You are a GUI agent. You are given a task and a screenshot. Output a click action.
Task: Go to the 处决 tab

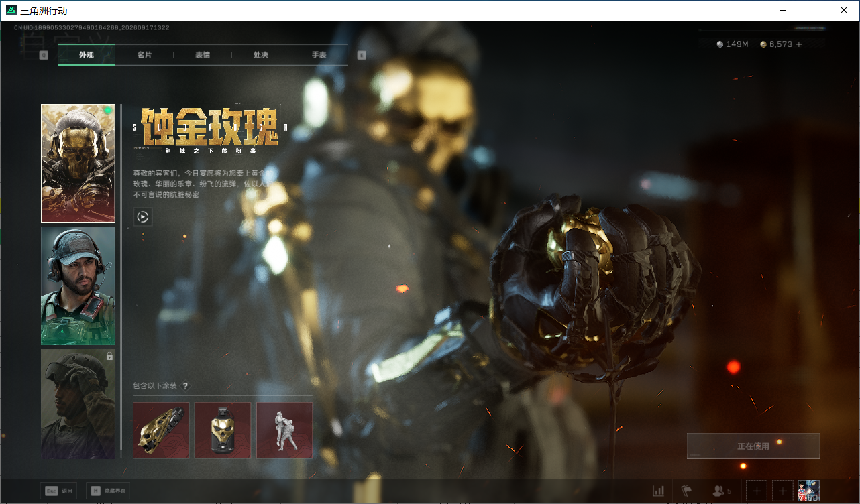click(x=261, y=55)
